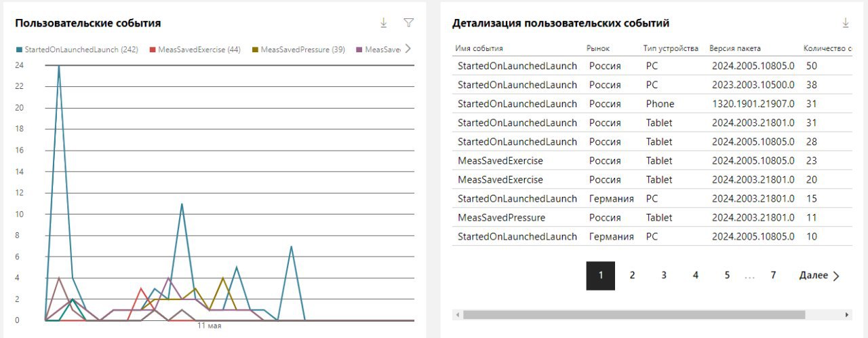This screenshot has height=338, width=868.
Task: Go to page 1 of the table
Action: click(601, 276)
